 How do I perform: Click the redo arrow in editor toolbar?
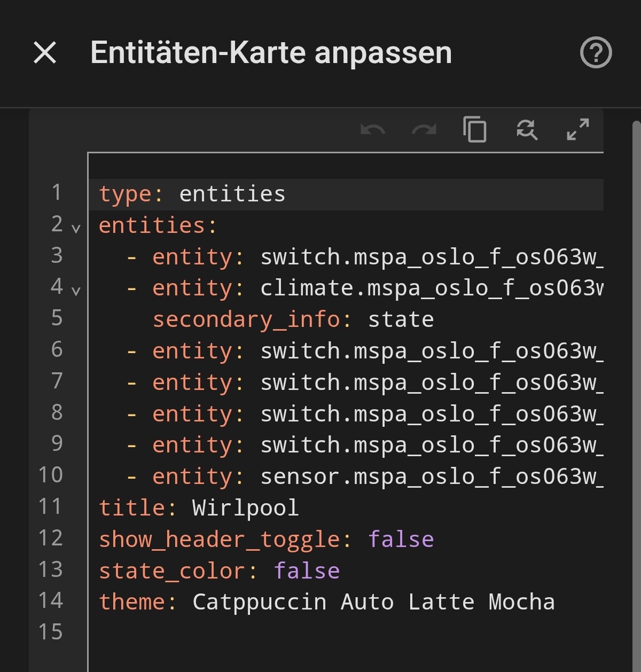pyautogui.click(x=424, y=130)
